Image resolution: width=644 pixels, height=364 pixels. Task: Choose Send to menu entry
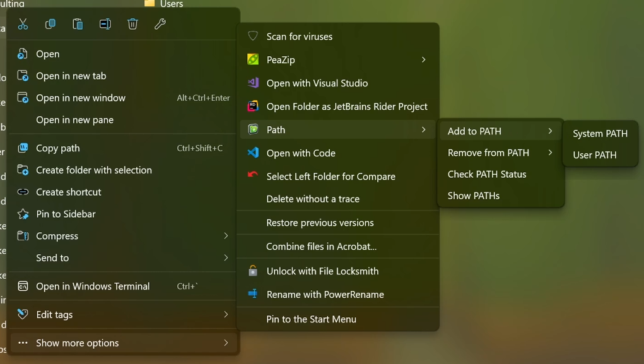pos(122,258)
